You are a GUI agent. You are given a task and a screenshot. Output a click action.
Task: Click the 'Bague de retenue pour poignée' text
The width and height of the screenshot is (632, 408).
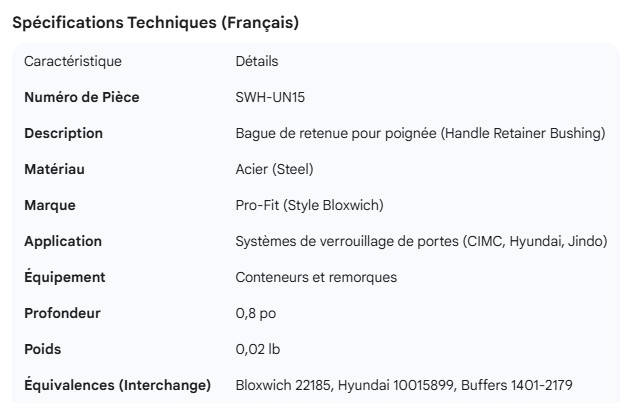click(336, 133)
